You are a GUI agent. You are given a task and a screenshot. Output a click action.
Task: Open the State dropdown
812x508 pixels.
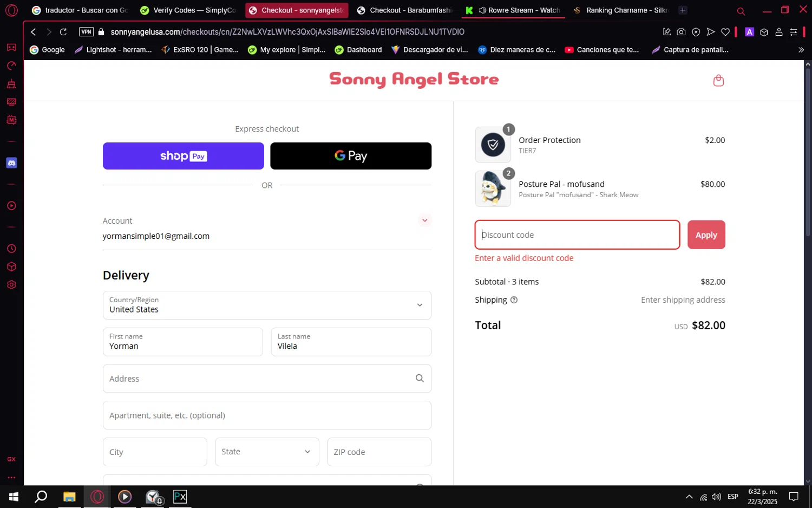(267, 452)
